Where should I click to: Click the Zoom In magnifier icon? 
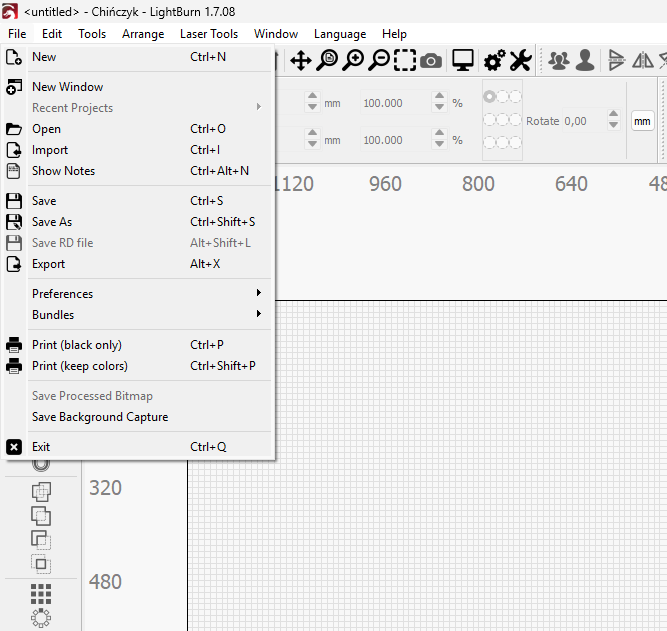tap(353, 61)
